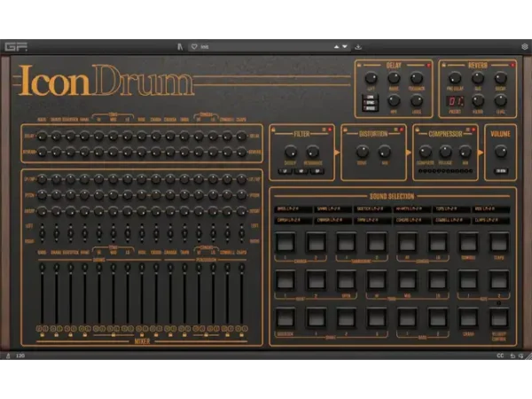This screenshot has width=532, height=399.
Task: Go to next preset with down arrow
Action: coord(345,46)
